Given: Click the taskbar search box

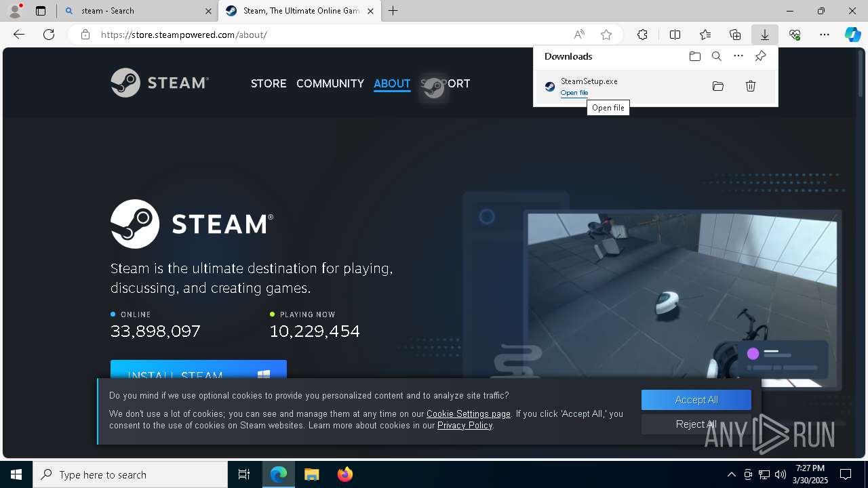Looking at the screenshot, I should [x=130, y=474].
